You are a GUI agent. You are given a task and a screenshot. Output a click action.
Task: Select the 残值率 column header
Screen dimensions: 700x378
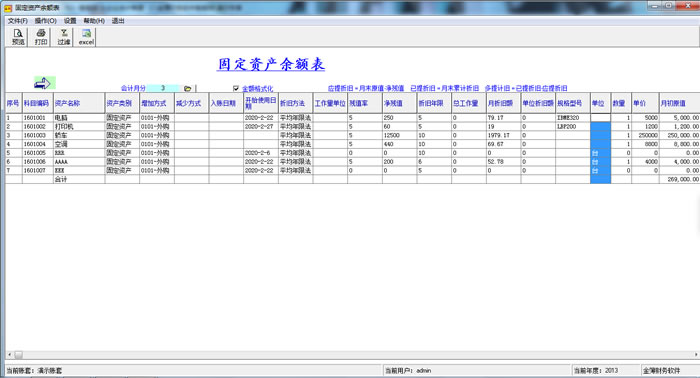point(365,103)
